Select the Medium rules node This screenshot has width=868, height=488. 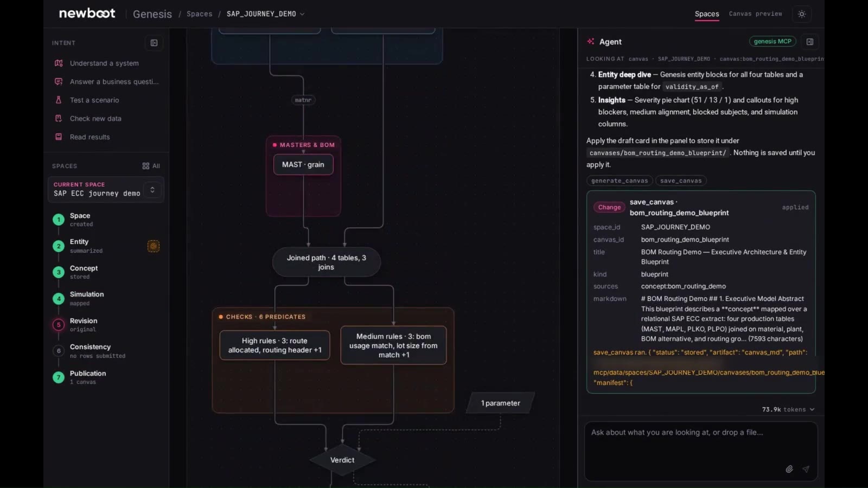(x=393, y=345)
